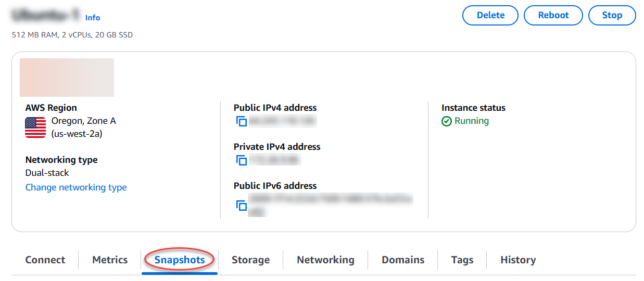The height and width of the screenshot is (281, 644).
Task: Open the Snapshots tab
Action: [180, 260]
